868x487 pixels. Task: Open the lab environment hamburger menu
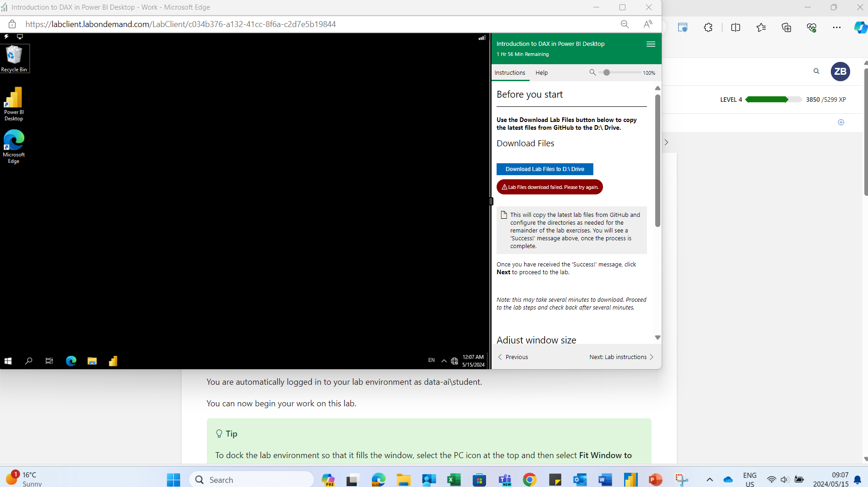tap(651, 44)
